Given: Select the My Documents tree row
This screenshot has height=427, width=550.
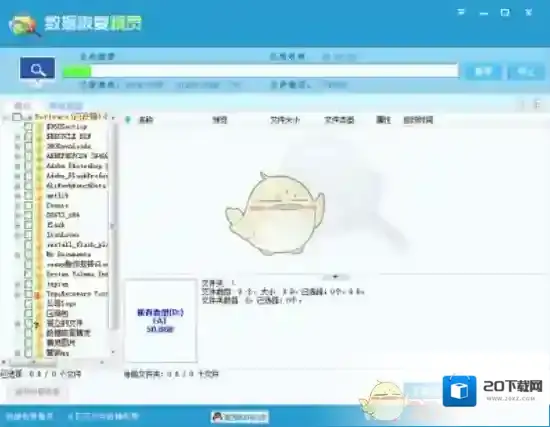Looking at the screenshot, I should click(x=68, y=254).
